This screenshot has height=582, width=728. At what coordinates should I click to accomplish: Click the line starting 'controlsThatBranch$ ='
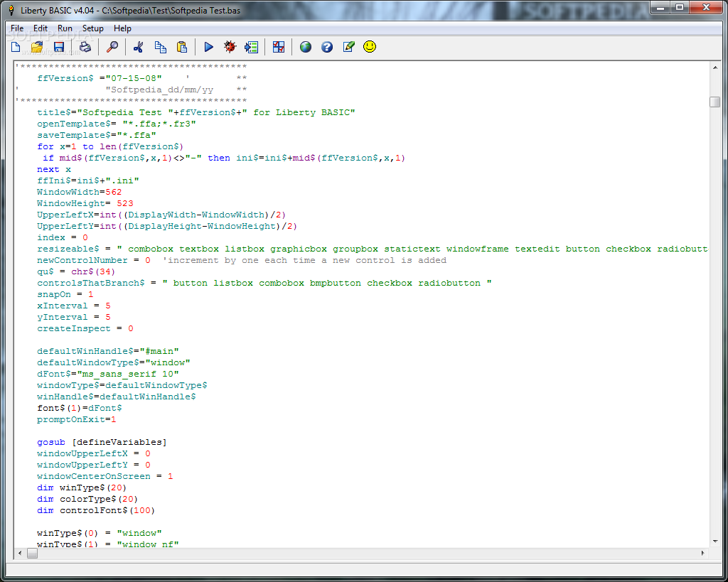coord(264,283)
